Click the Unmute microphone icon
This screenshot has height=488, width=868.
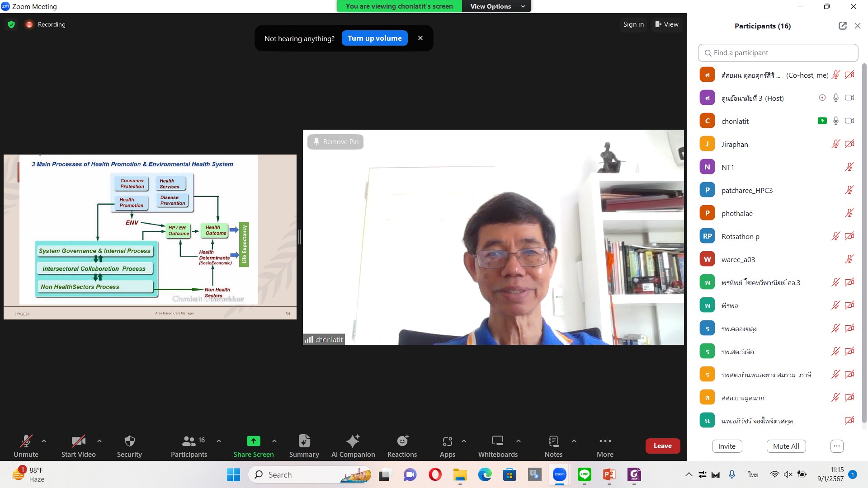[26, 441]
